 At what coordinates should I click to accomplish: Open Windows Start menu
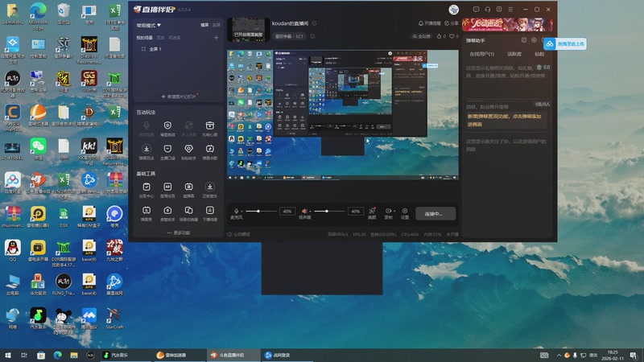8,356
